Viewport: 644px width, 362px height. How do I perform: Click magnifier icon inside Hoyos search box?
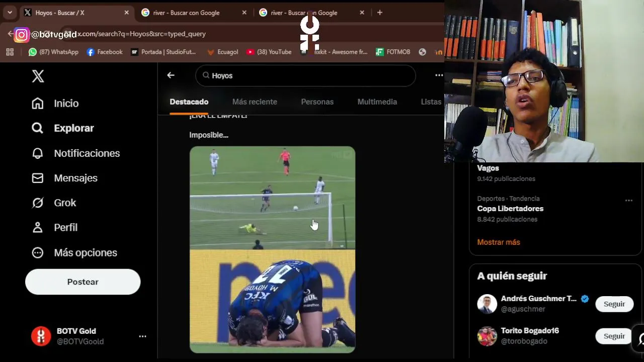click(x=206, y=75)
